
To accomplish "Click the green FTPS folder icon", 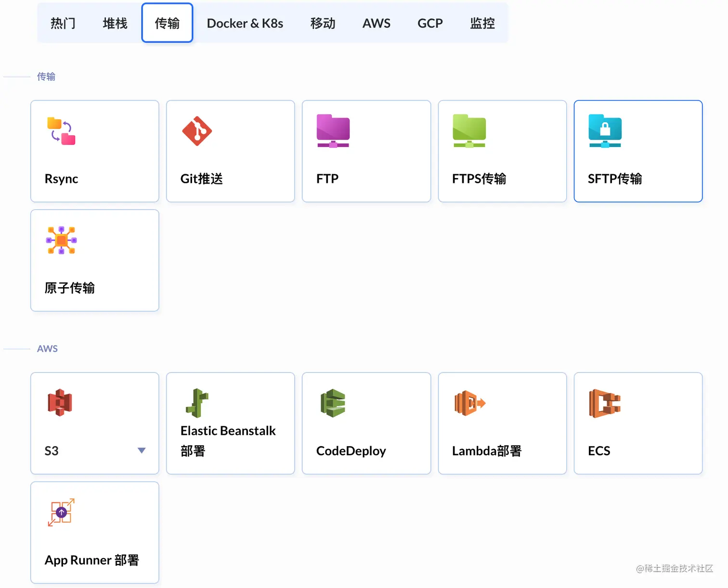I will [x=469, y=131].
